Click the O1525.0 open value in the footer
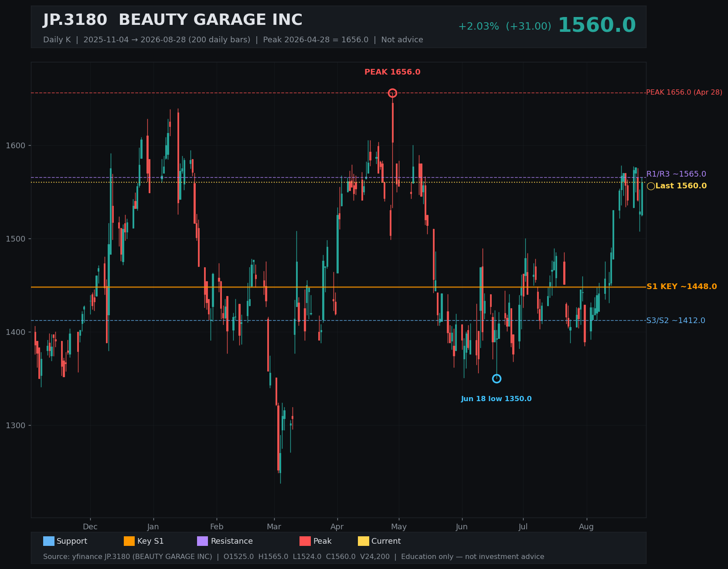 click(238, 557)
